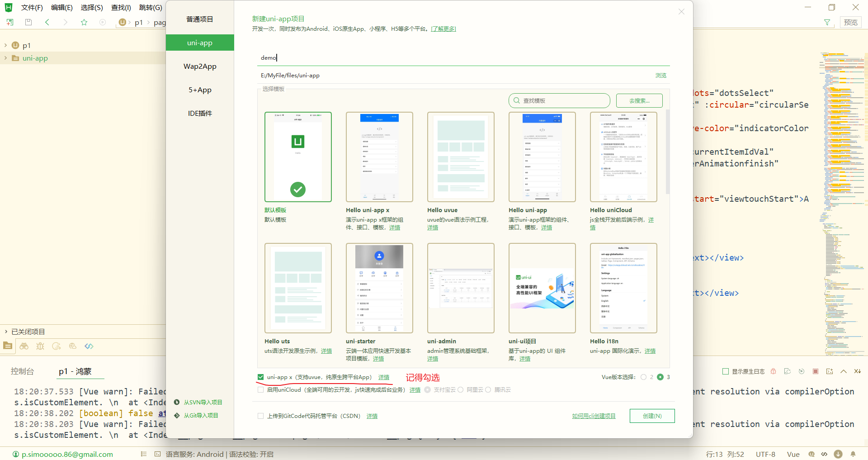Image resolution: width=868 pixels, height=460 pixels.
Task: Select the IDE插件 project type tab
Action: point(200,114)
